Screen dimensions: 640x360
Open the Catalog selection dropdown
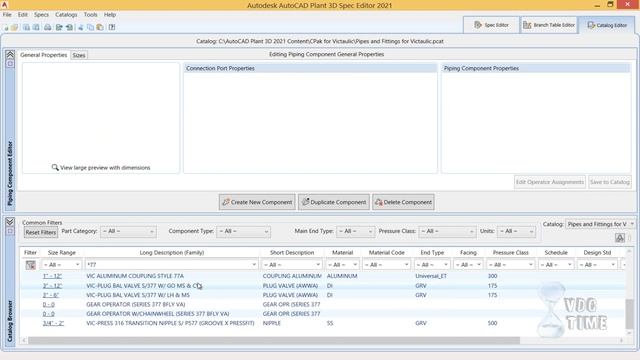[600, 224]
